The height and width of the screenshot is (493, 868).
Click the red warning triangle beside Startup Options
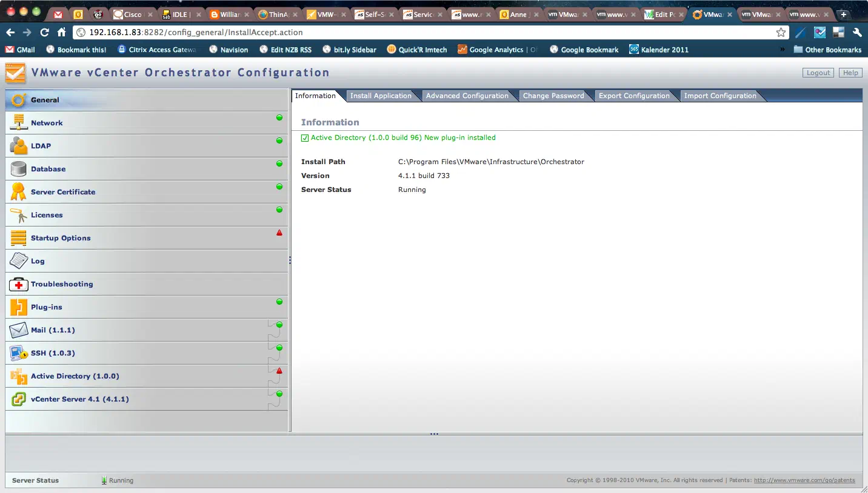tap(279, 233)
